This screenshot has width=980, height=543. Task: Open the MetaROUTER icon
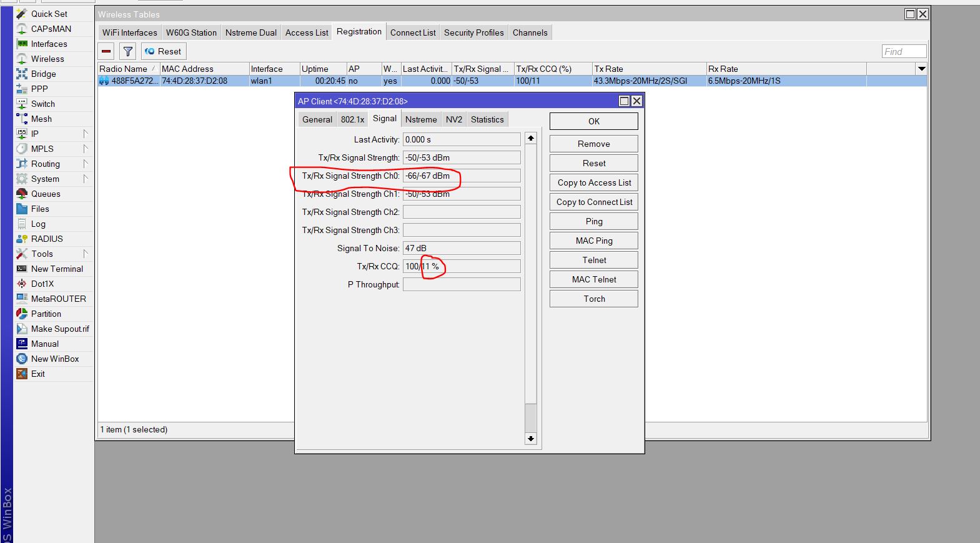point(22,299)
